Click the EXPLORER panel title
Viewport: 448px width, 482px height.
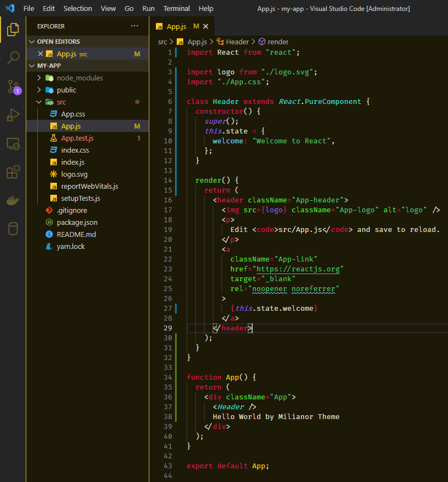51,26
